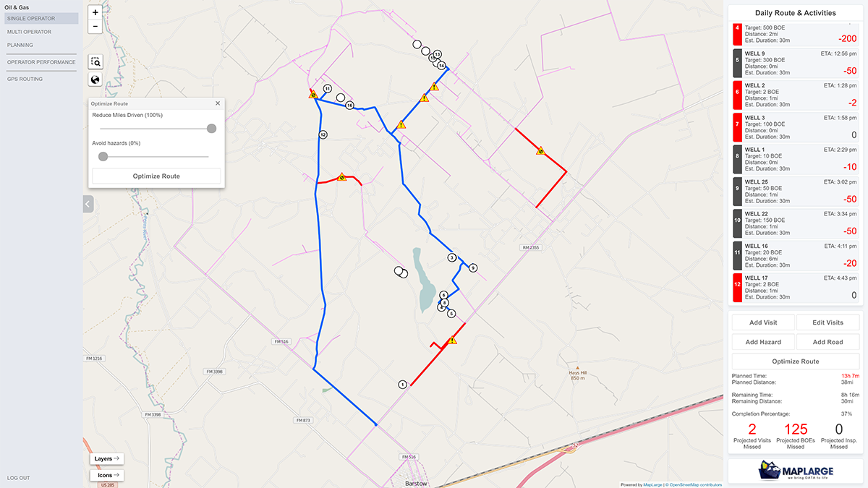Click the Edit Visits button
This screenshot has width=868, height=488.
828,322
